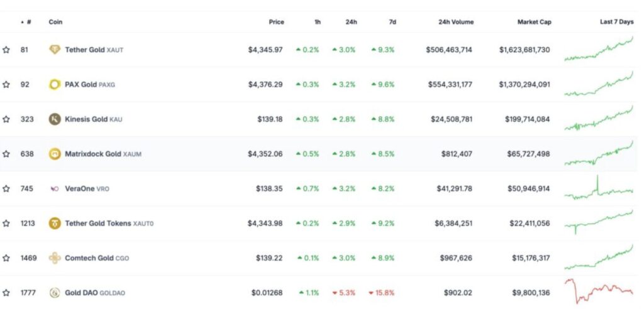This screenshot has height=309, width=644.
Task: Click 24h volume $41,291.78
Action: (x=454, y=189)
